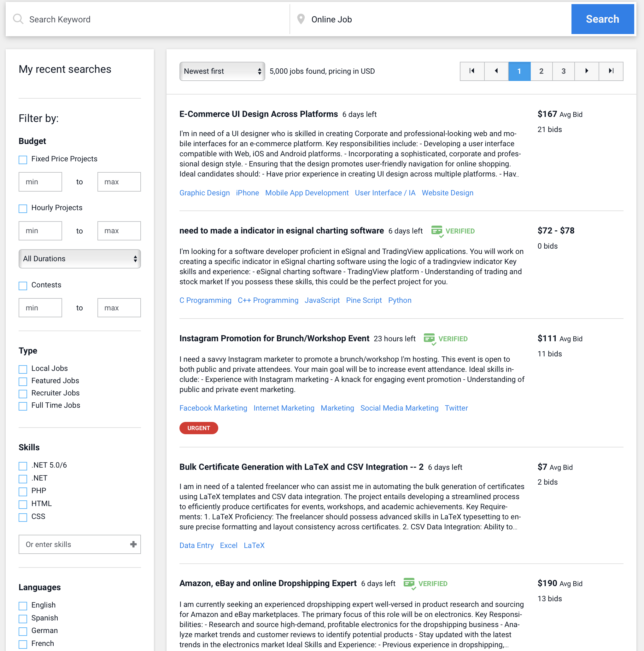Image resolution: width=644 pixels, height=651 pixels.
Task: Enable Fixed Price Projects checkbox
Action: [x=23, y=160]
